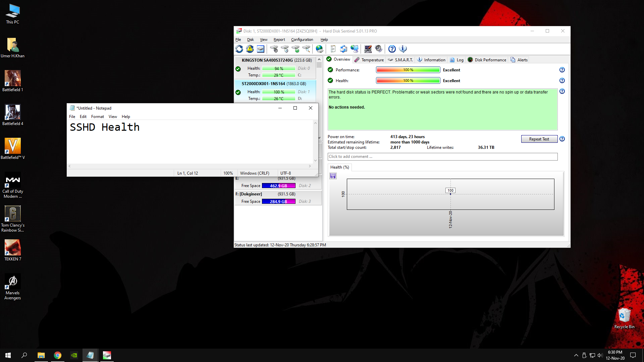The height and width of the screenshot is (362, 644).
Task: Open the Action Center notifications icon
Action: pos(633,355)
